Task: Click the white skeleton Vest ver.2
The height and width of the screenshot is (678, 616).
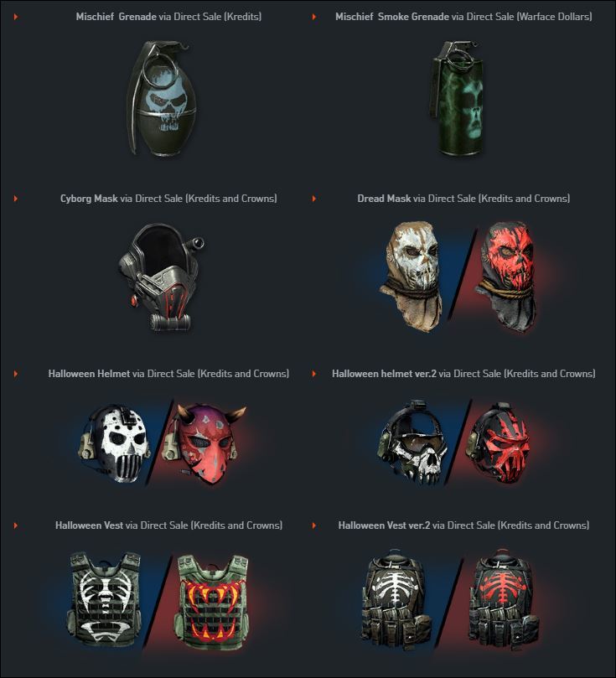Action: [x=396, y=599]
